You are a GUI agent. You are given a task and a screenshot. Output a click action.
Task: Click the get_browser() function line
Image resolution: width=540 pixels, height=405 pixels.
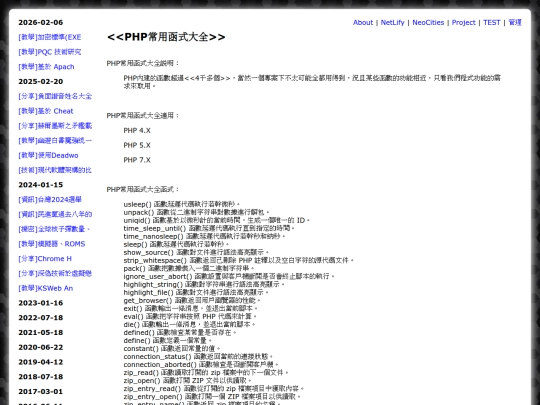(192, 300)
